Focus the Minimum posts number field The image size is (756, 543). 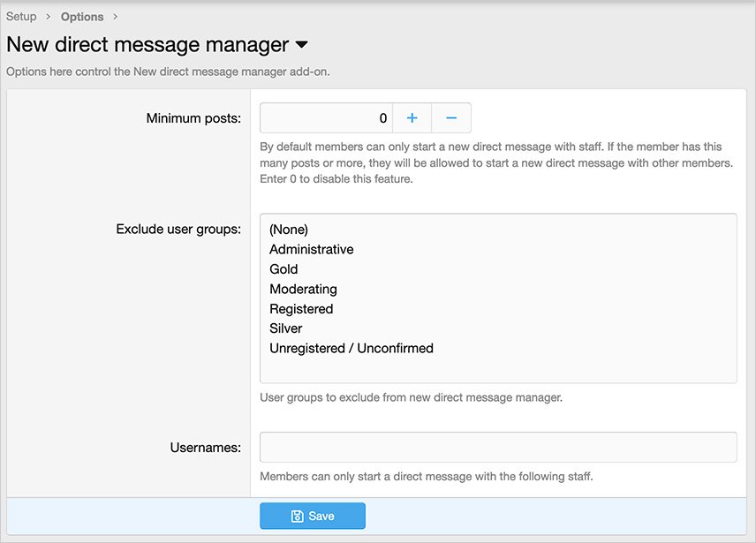(x=326, y=117)
